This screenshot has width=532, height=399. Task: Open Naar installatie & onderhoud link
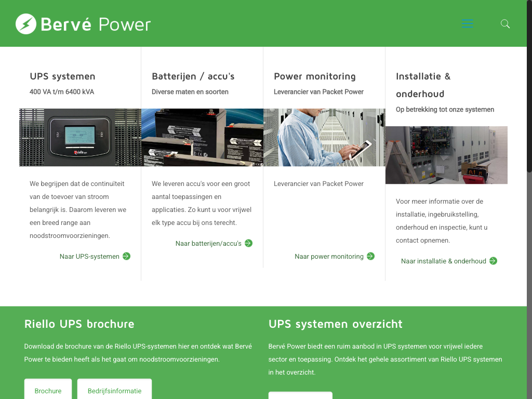point(443,261)
